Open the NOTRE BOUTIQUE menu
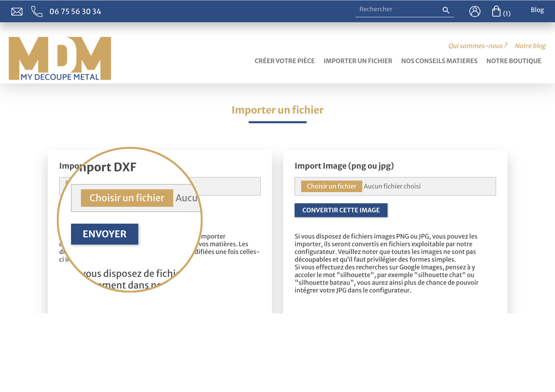Viewport: 555px width, 392px height. [x=514, y=61]
